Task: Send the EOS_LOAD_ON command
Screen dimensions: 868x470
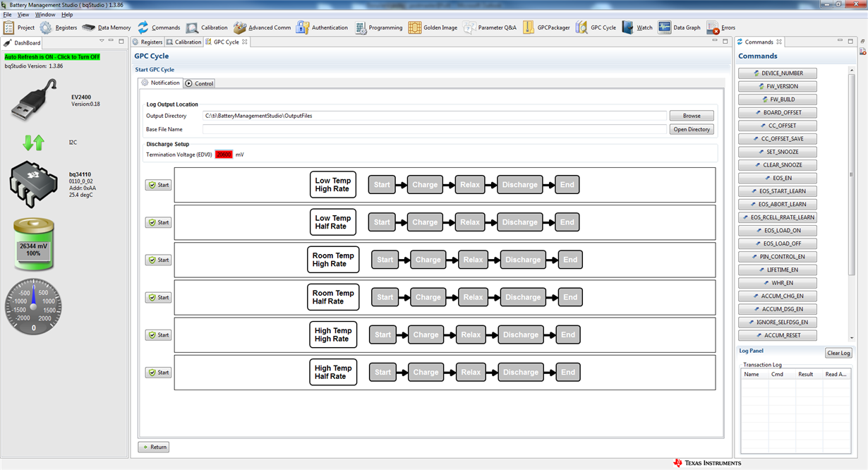Action: click(x=778, y=230)
